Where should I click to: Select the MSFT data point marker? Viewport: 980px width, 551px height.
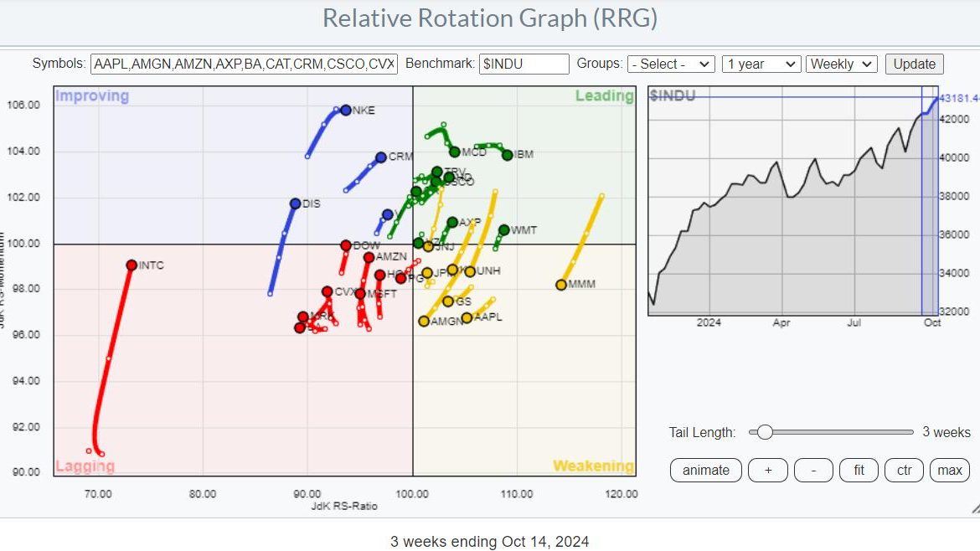(x=360, y=294)
